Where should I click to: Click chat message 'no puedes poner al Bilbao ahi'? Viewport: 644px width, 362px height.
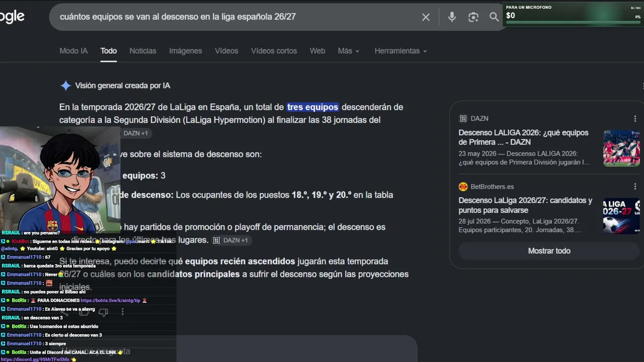click(54, 292)
